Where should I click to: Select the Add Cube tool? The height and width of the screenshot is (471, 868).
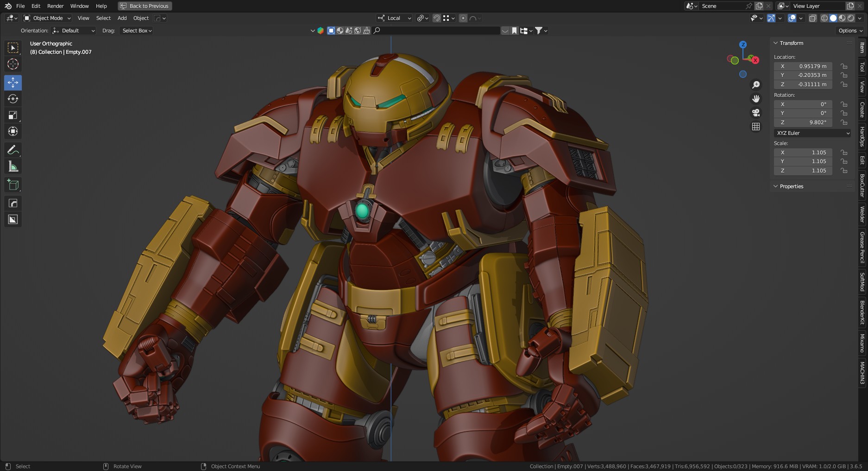point(13,185)
